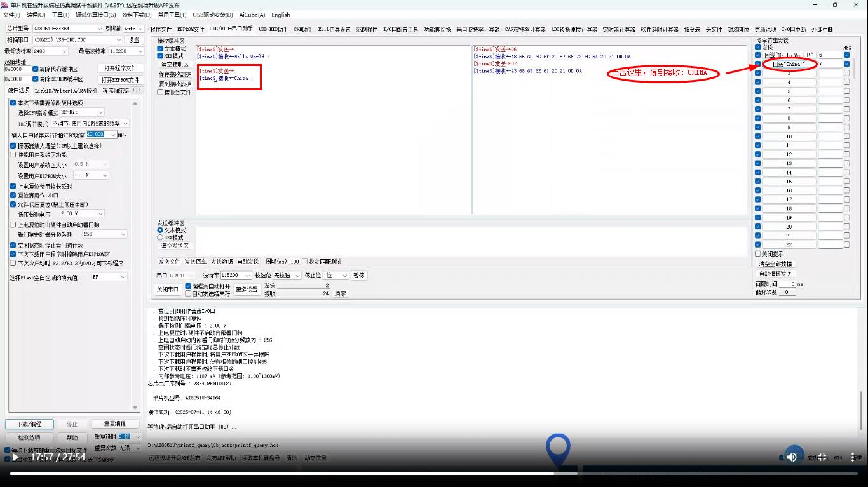Click the exit fullscreen icon in the player
The height and width of the screenshot is (487, 868).
(x=822, y=457)
